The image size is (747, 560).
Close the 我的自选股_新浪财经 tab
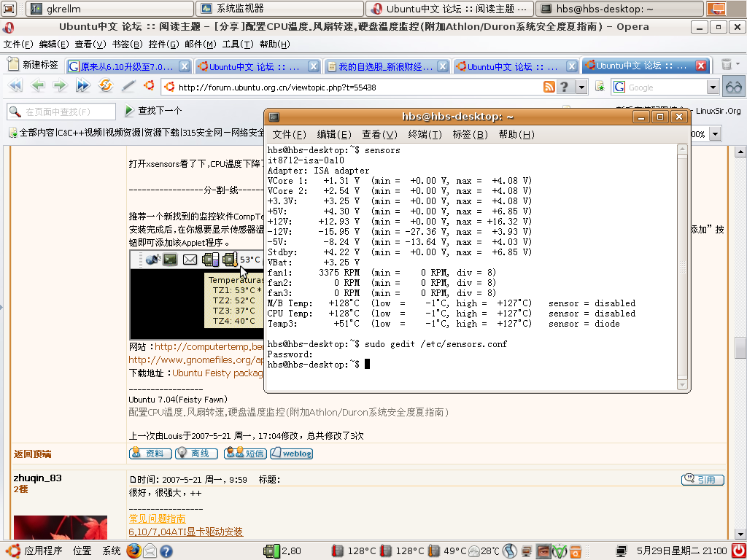(x=443, y=66)
